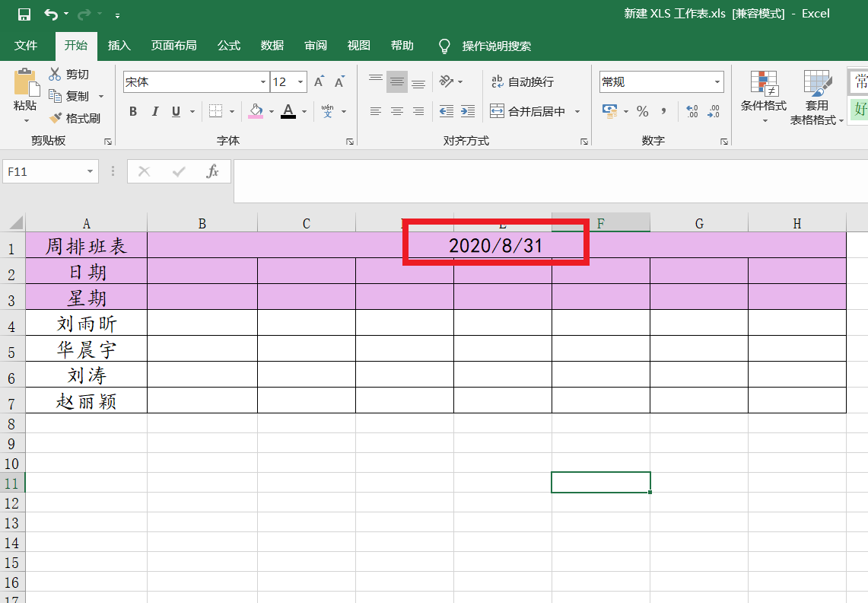Switch to the 插入 ribbon tab

(x=119, y=46)
